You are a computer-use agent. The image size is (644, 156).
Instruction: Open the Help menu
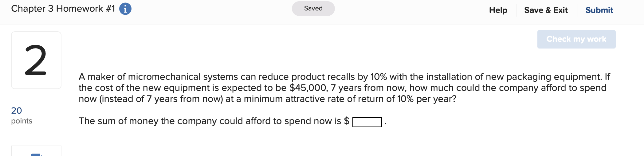pyautogui.click(x=498, y=10)
